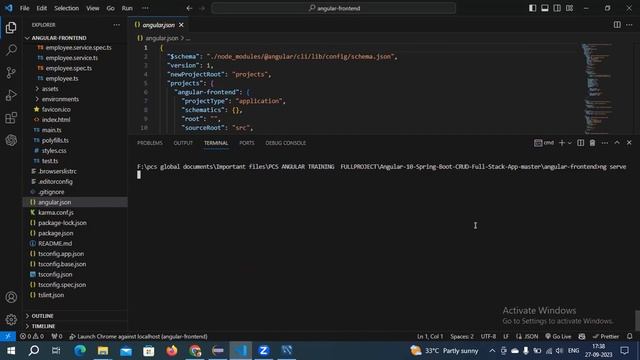Screen dimensions: 640x360
Task: Switch to the PORTS tab
Action: click(x=247, y=143)
